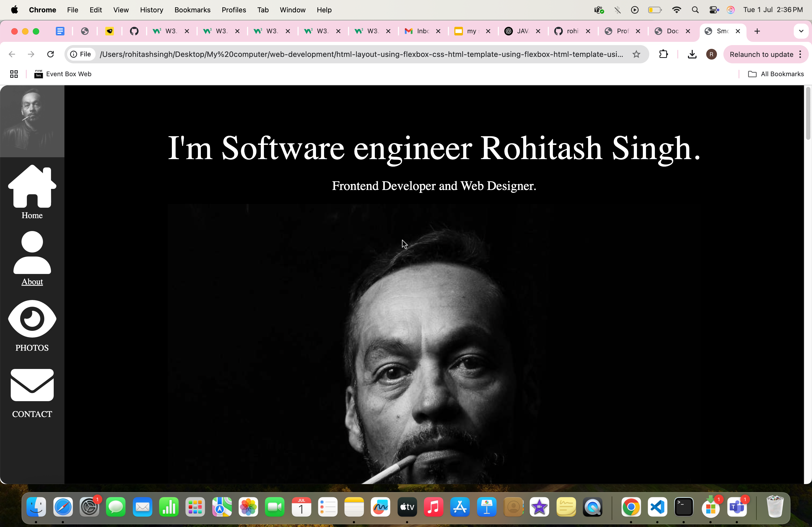
Task: Open the History menu
Action: [x=151, y=10]
